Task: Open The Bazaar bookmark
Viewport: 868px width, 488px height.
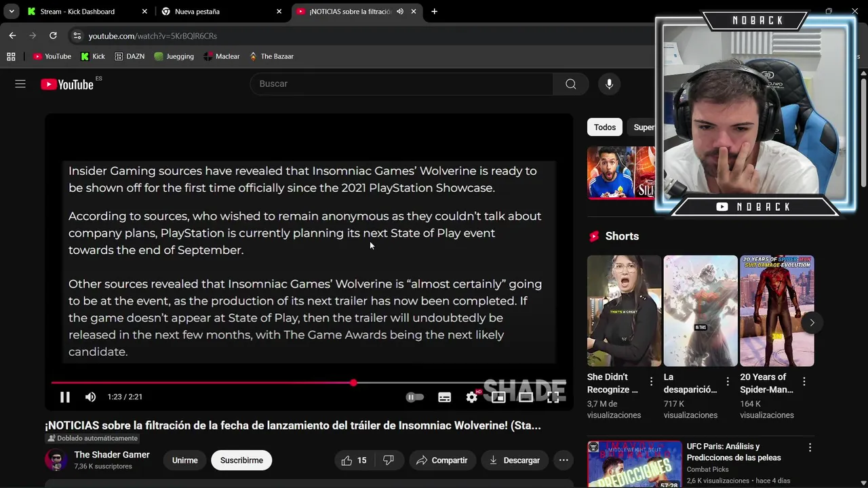Action: (271, 56)
